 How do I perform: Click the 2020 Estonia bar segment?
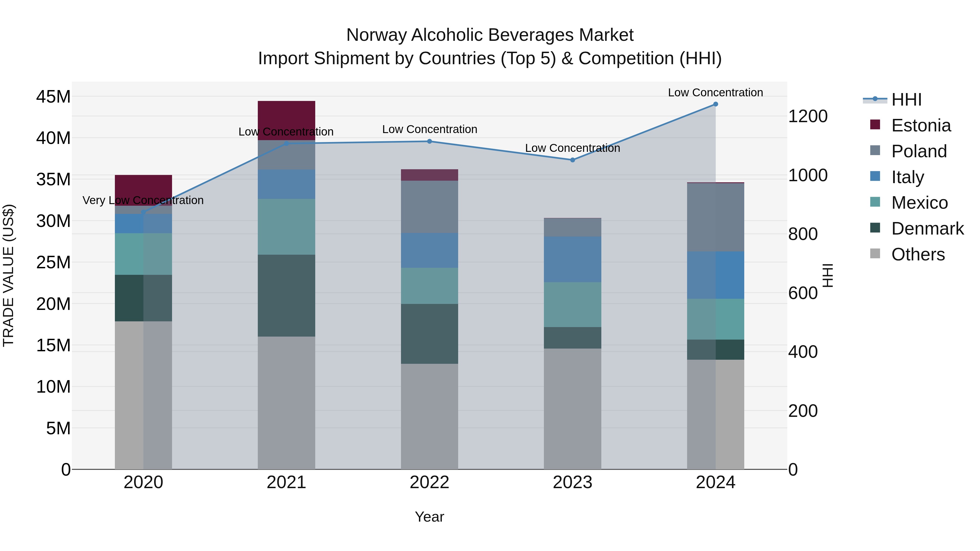[143, 190]
